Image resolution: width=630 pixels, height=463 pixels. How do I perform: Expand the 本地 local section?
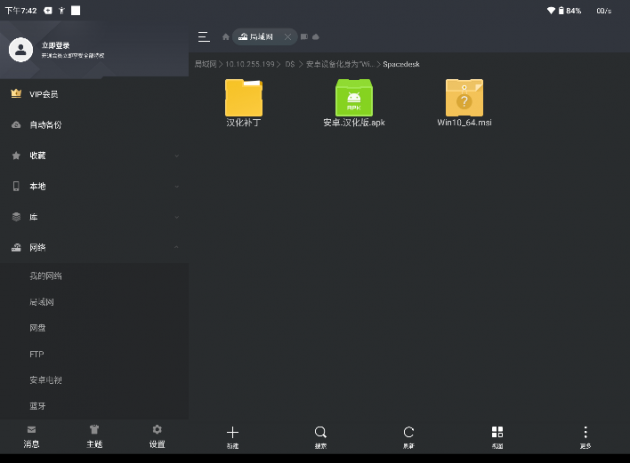coord(94,187)
